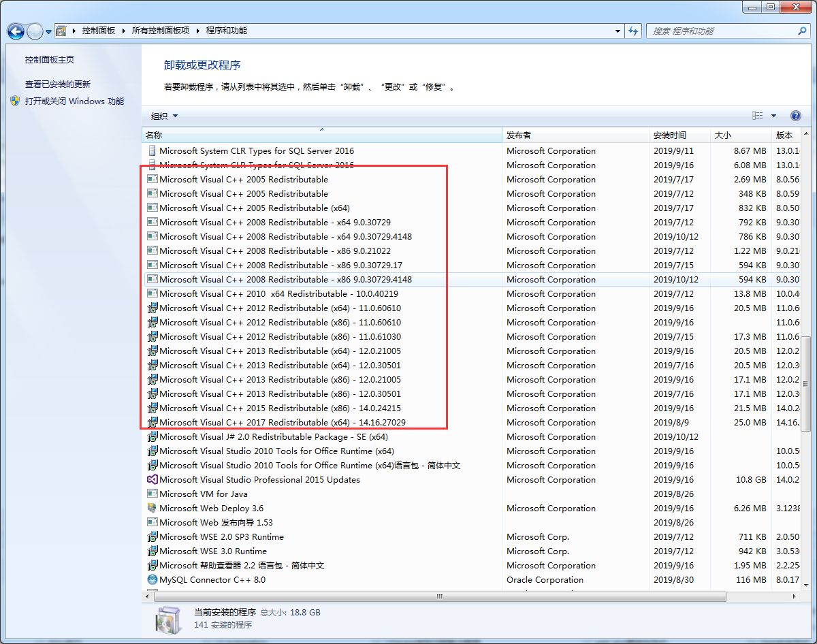Open the address bar history dropdown
The image size is (817, 644).
[x=618, y=31]
